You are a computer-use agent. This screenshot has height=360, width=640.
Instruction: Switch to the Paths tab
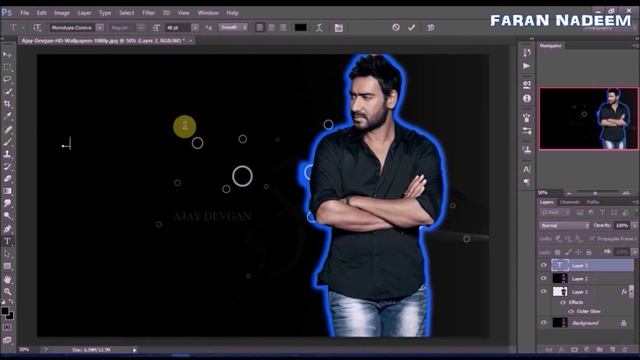tap(593, 202)
